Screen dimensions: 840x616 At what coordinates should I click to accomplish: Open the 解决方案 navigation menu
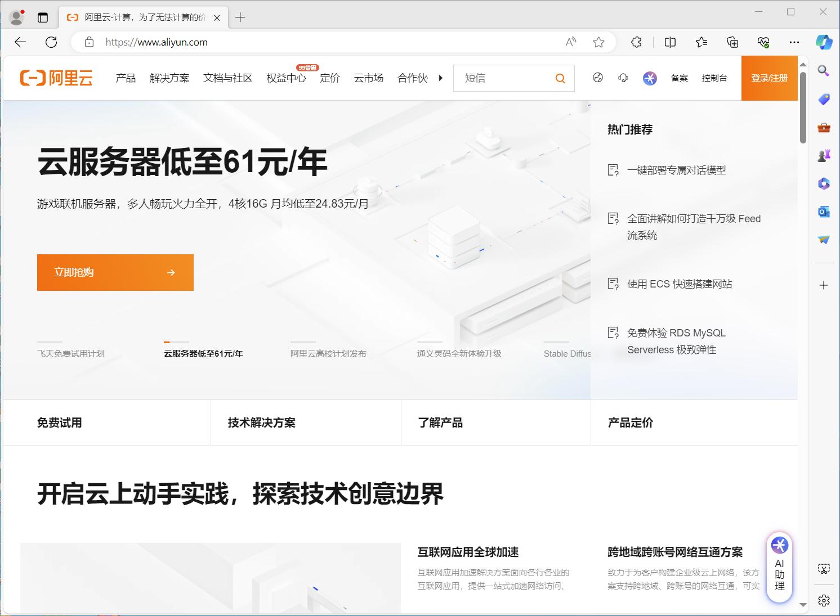(169, 78)
